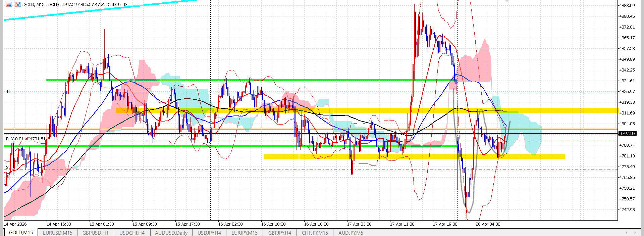Click the BUY 0.01 at 4791.51 order label
The height and width of the screenshot is (236, 644).
[25, 139]
